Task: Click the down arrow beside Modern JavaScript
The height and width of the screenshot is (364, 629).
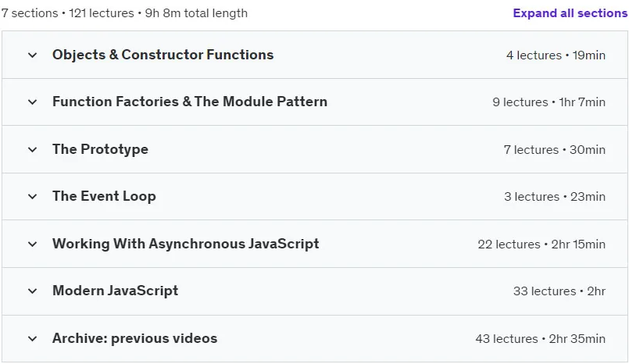Action: coord(33,291)
